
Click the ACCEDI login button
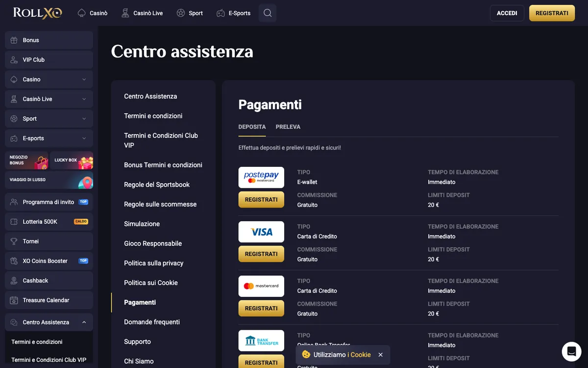click(x=507, y=13)
